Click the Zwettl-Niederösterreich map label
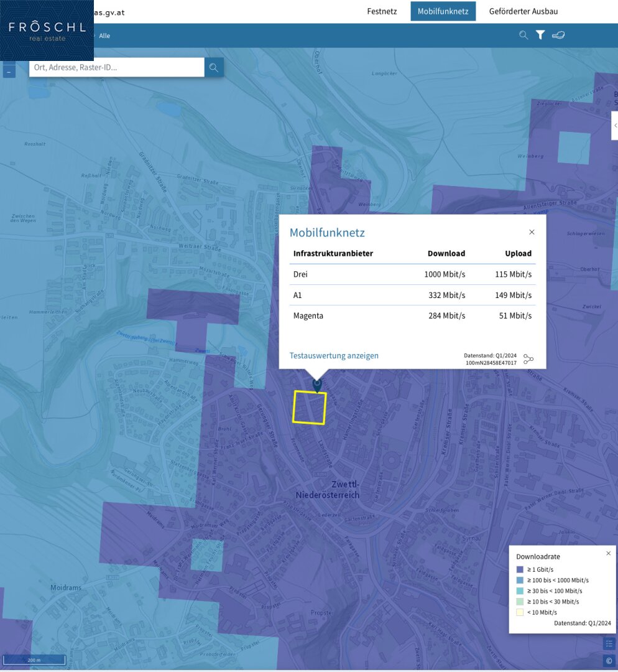Screen dimensions: 618x672 [328, 490]
